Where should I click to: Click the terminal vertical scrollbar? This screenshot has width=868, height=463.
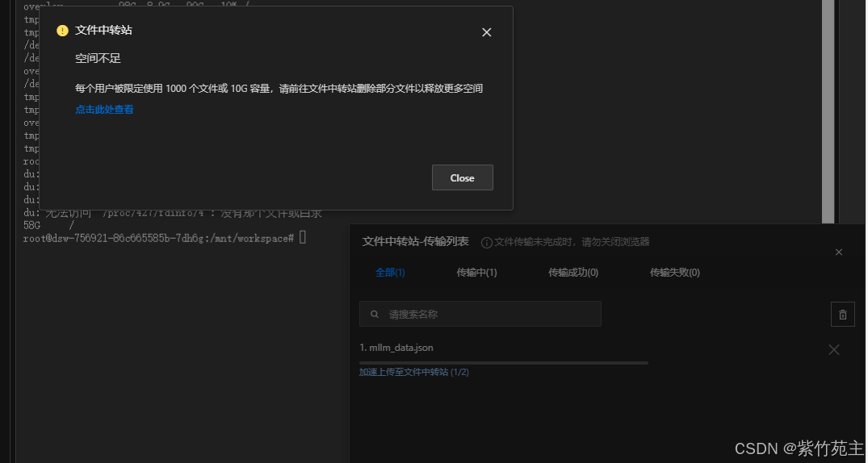[x=828, y=112]
